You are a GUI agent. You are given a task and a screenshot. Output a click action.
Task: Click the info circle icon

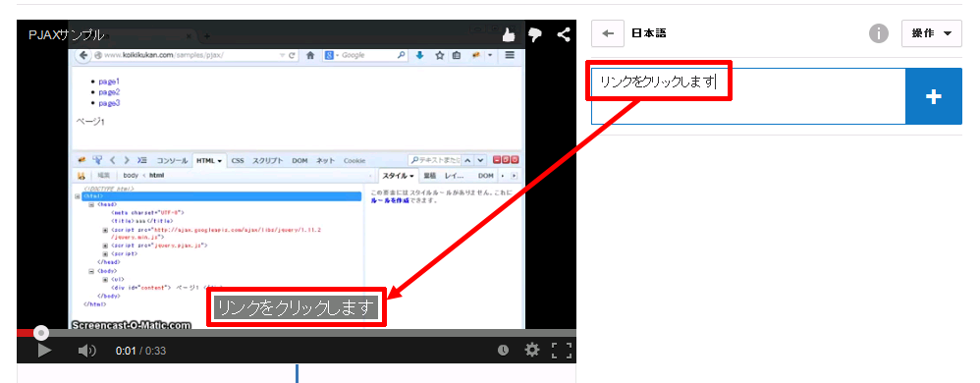[879, 33]
